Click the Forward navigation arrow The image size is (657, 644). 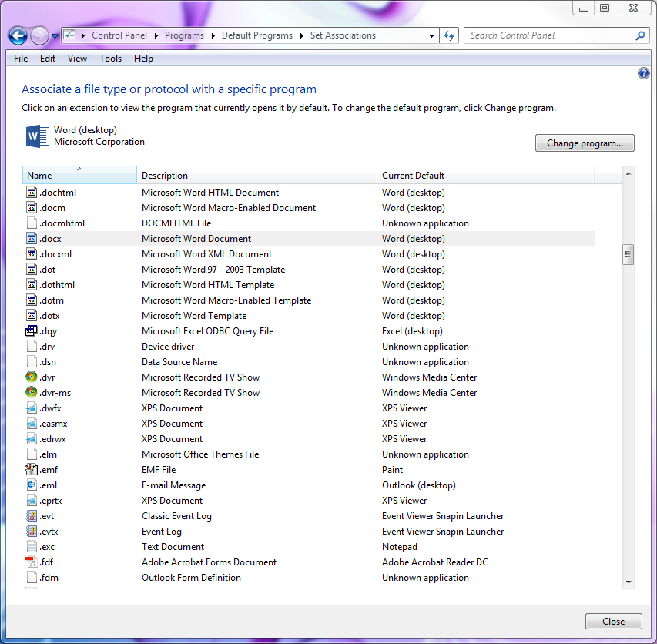click(x=40, y=35)
